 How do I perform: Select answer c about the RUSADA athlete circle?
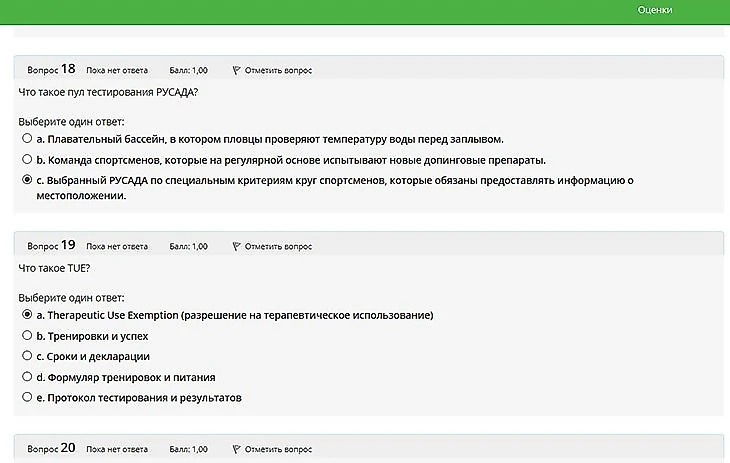(27, 180)
